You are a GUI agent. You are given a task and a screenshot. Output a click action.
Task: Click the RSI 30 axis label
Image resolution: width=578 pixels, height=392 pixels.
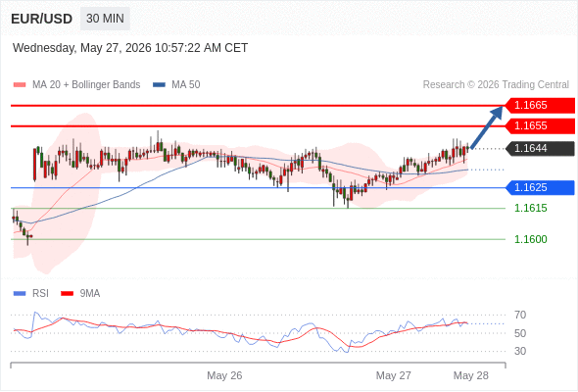520,351
